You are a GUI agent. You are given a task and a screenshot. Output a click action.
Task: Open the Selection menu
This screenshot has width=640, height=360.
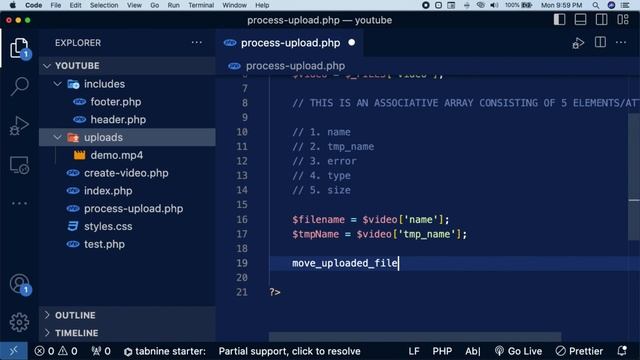104,5
